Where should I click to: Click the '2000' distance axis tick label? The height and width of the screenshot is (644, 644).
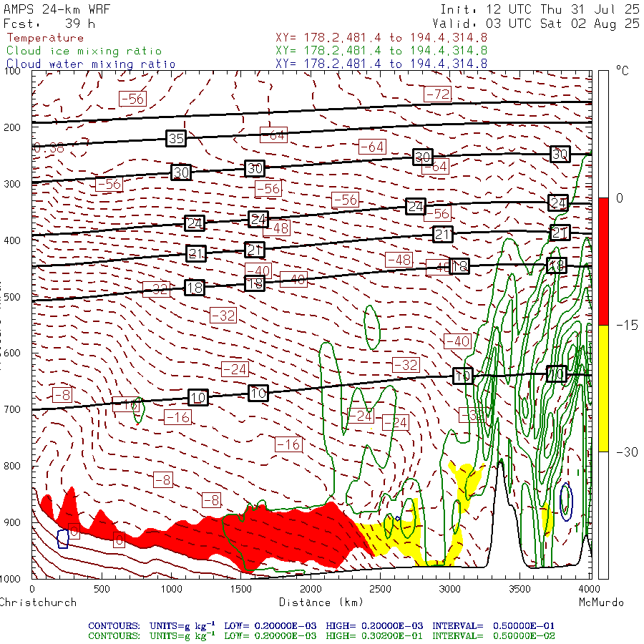(311, 590)
